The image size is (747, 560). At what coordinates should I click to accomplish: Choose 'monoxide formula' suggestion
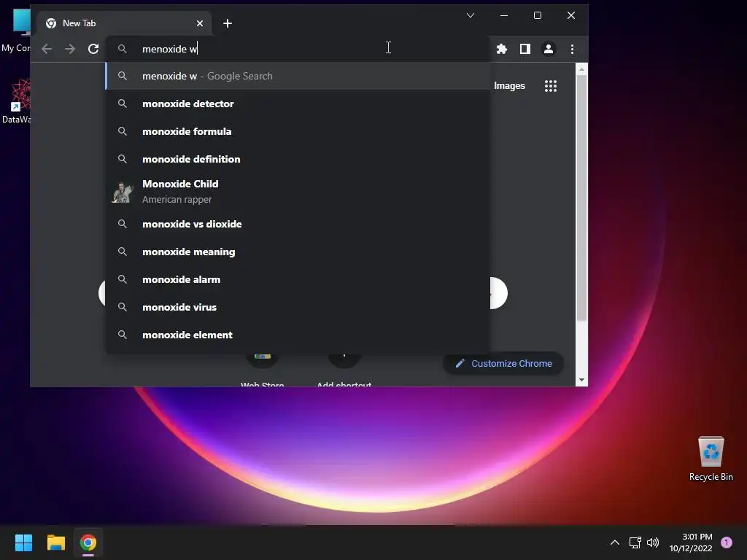pyautogui.click(x=298, y=131)
